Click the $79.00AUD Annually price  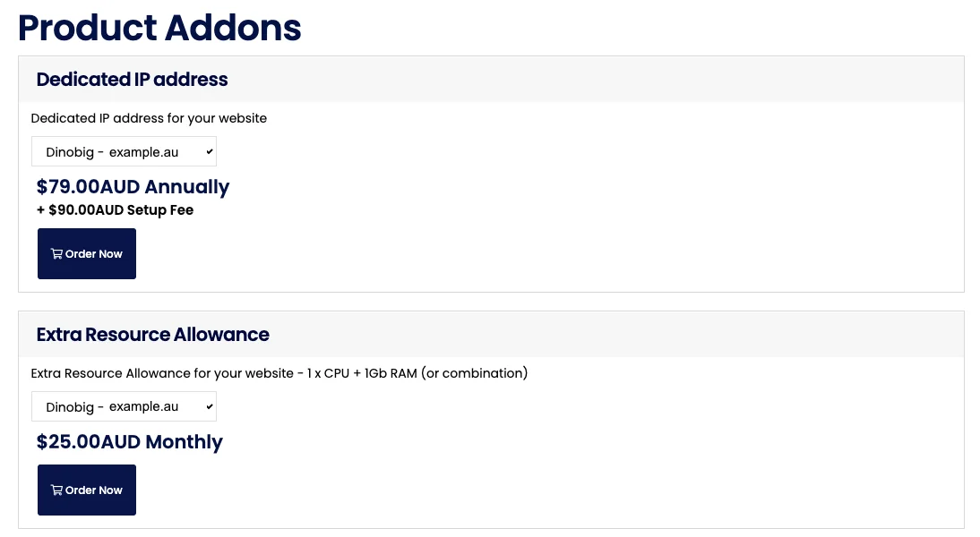[x=133, y=187]
